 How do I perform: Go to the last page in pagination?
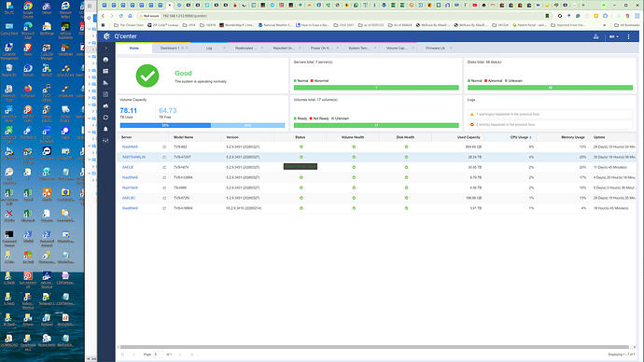[x=191, y=355]
